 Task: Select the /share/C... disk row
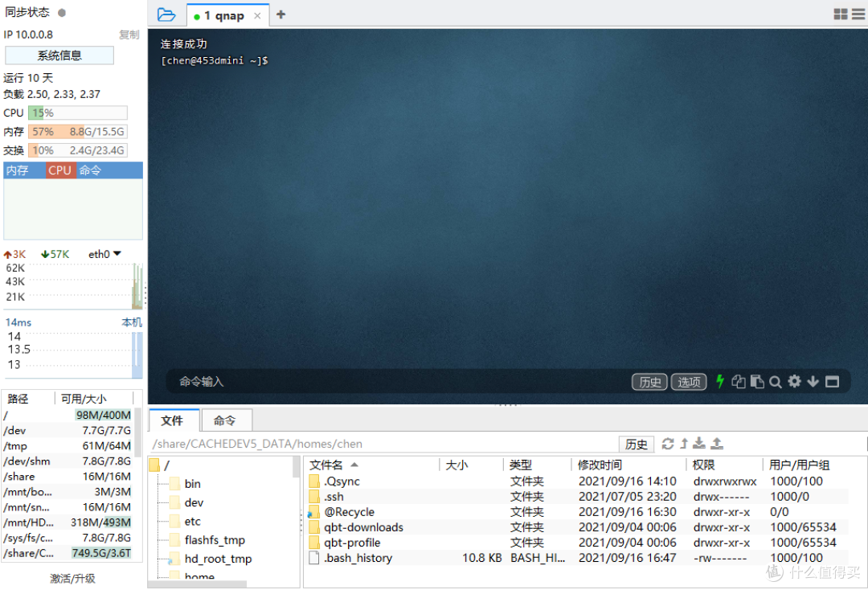click(68, 553)
